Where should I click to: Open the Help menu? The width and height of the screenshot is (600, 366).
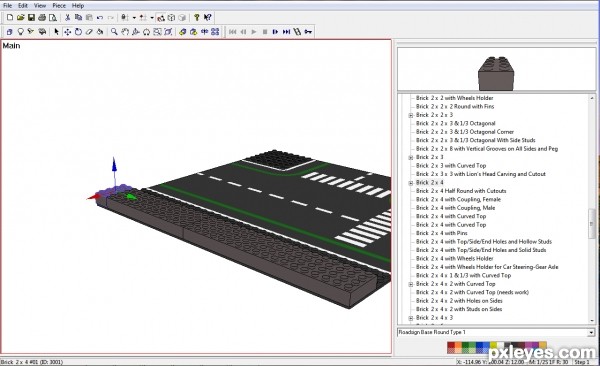(78, 6)
